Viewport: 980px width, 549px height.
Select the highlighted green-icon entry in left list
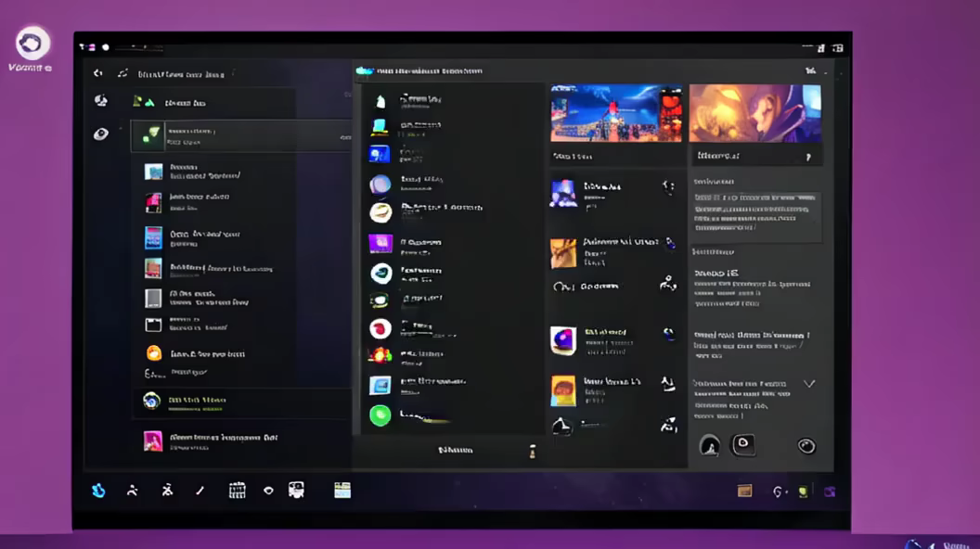point(239,136)
